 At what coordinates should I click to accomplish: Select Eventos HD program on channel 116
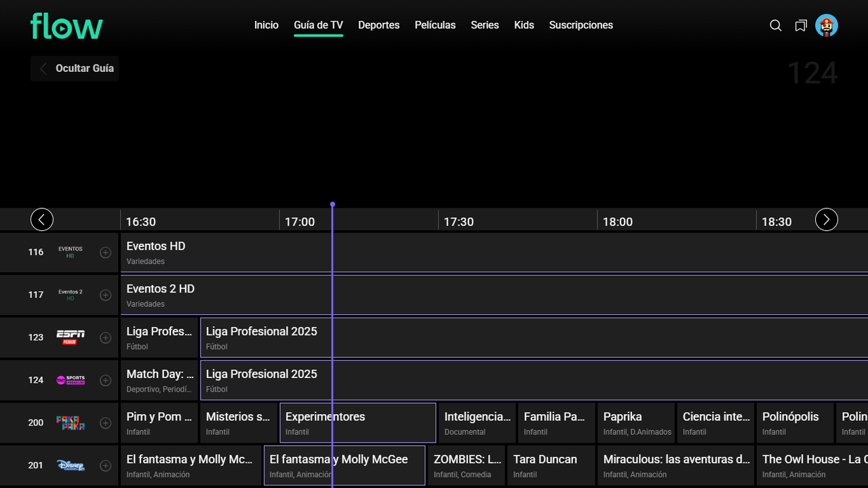coord(494,252)
